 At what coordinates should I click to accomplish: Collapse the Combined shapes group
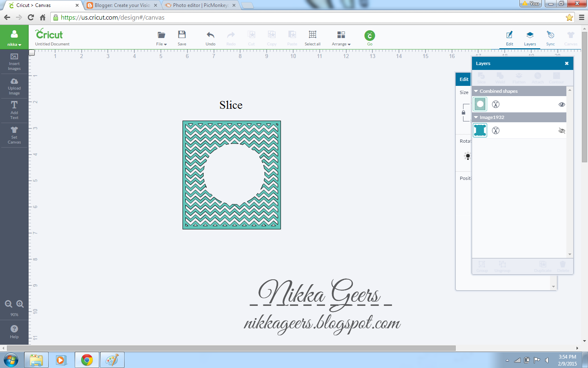(x=475, y=91)
